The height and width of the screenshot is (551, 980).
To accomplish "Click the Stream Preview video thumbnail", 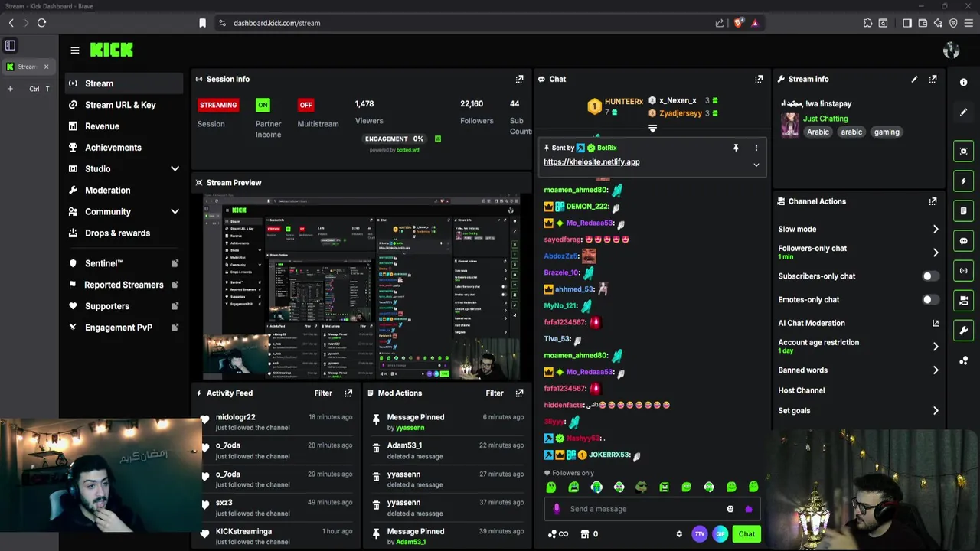I will coord(362,287).
